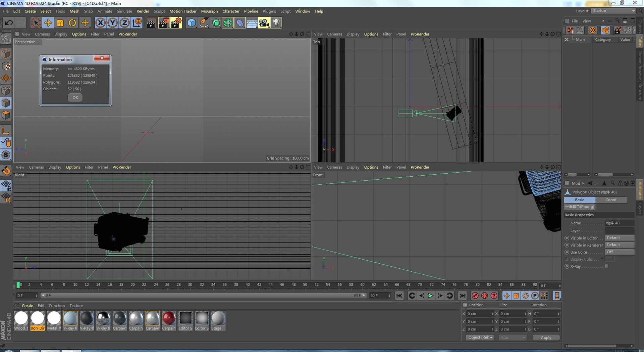Select the Iron_Dir material thumbnail
644x352 pixels.
coord(38,320)
